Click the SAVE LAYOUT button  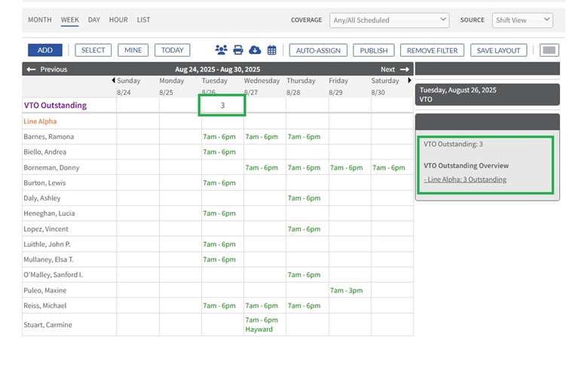pos(498,51)
